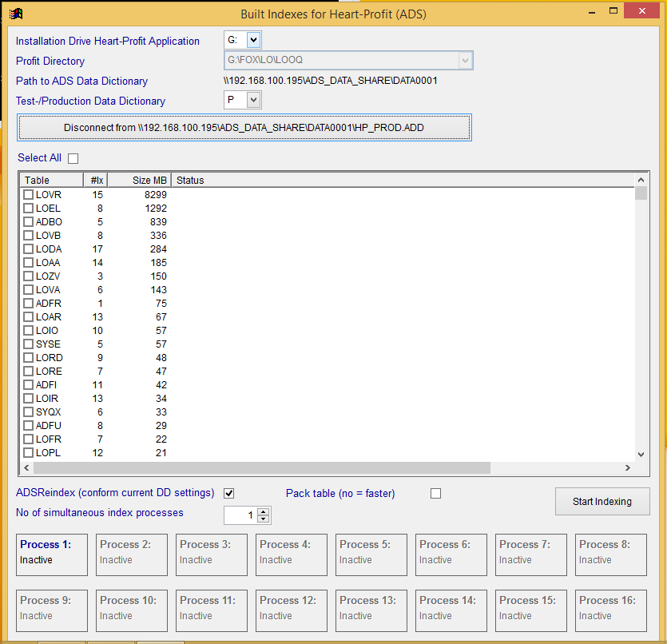667x644 pixels.
Task: Click the Process 1 status box
Action: (x=52, y=555)
